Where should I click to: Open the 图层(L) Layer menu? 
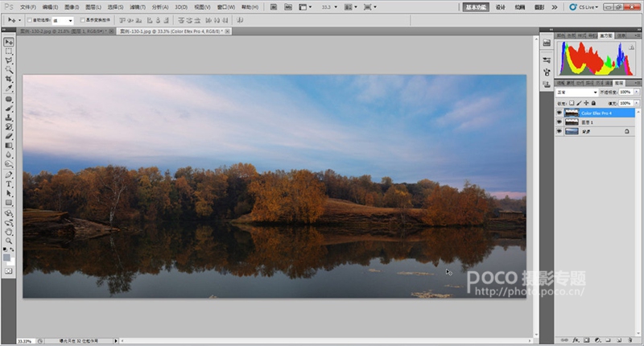(93, 7)
